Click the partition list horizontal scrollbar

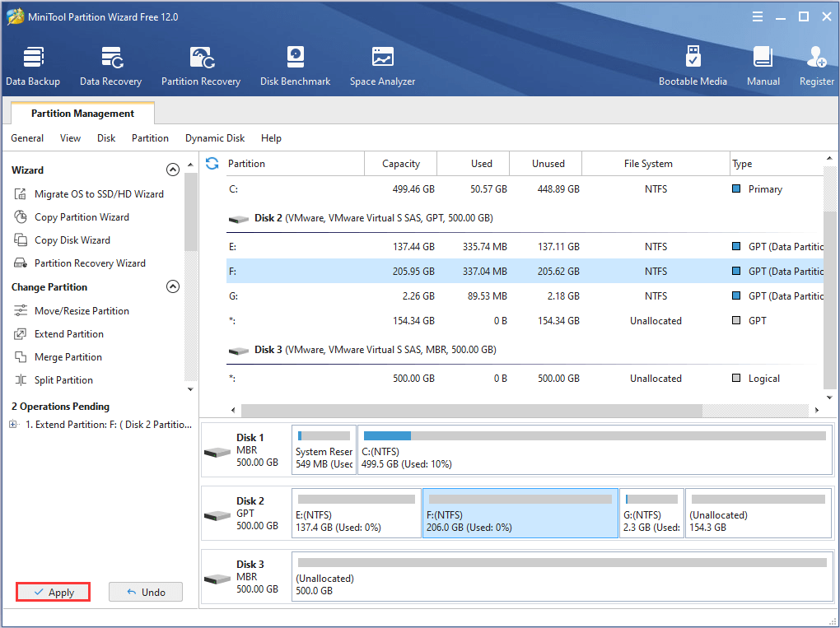pyautogui.click(x=471, y=410)
